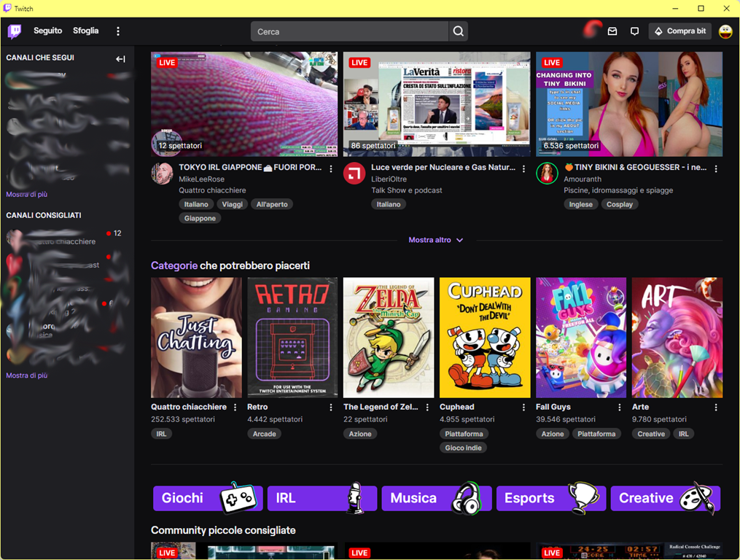
Task: Click the All'aperto tag
Action: (x=272, y=204)
